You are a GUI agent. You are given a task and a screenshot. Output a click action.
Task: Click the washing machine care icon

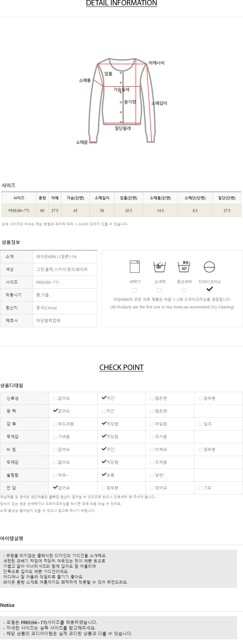coord(135,267)
